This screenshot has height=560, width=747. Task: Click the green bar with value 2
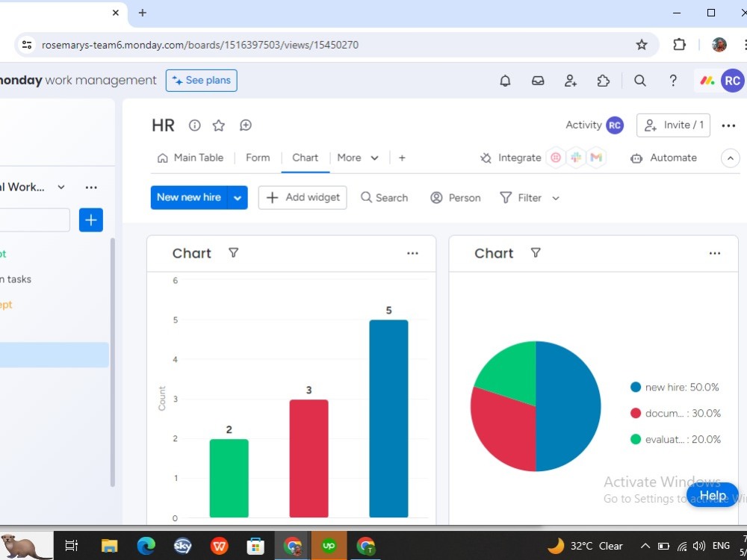point(229,478)
